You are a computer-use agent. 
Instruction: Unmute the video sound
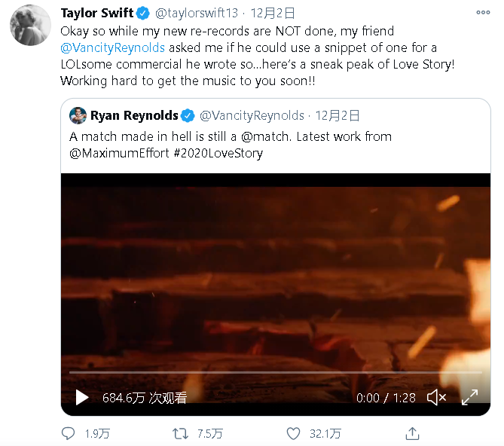pyautogui.click(x=436, y=397)
